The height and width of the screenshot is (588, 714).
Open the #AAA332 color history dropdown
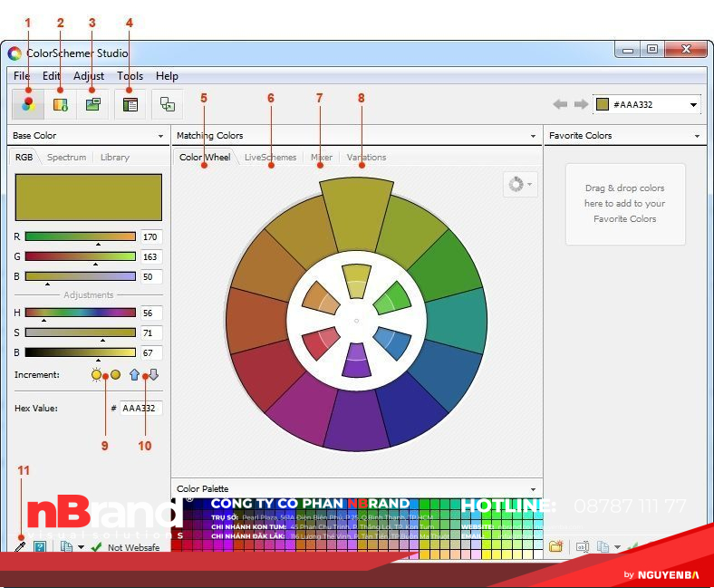[694, 105]
